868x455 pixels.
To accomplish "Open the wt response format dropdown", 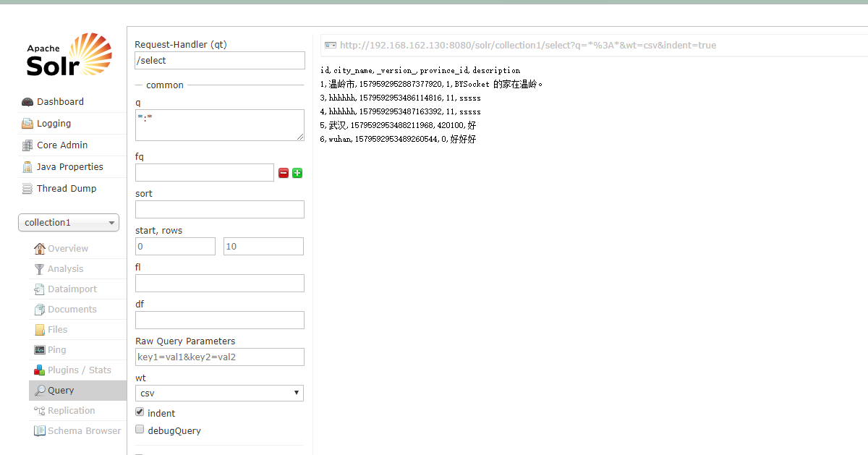I will click(219, 393).
